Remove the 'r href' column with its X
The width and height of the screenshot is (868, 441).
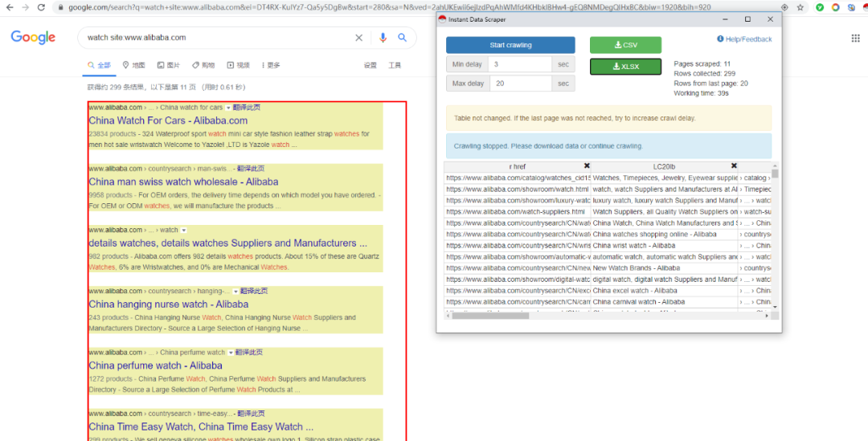coord(587,166)
